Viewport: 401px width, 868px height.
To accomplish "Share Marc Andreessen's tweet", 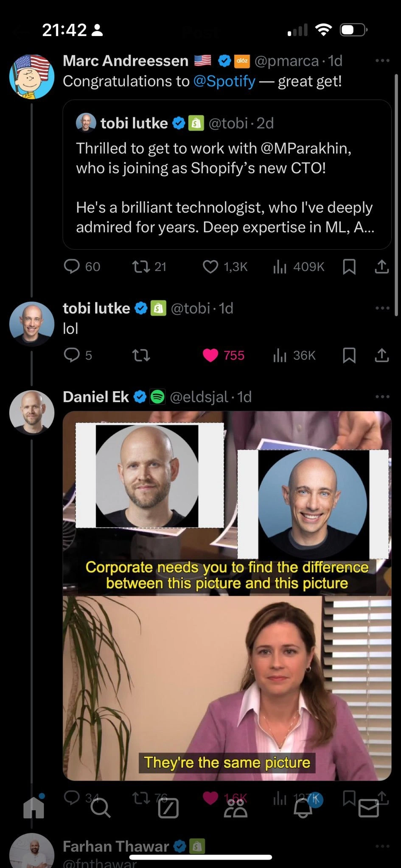I will tap(382, 267).
